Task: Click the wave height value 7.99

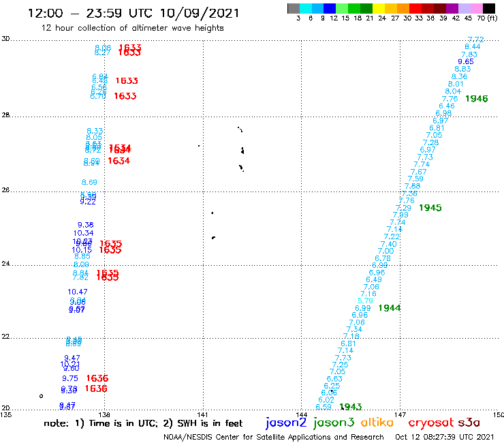Action: (x=400, y=215)
